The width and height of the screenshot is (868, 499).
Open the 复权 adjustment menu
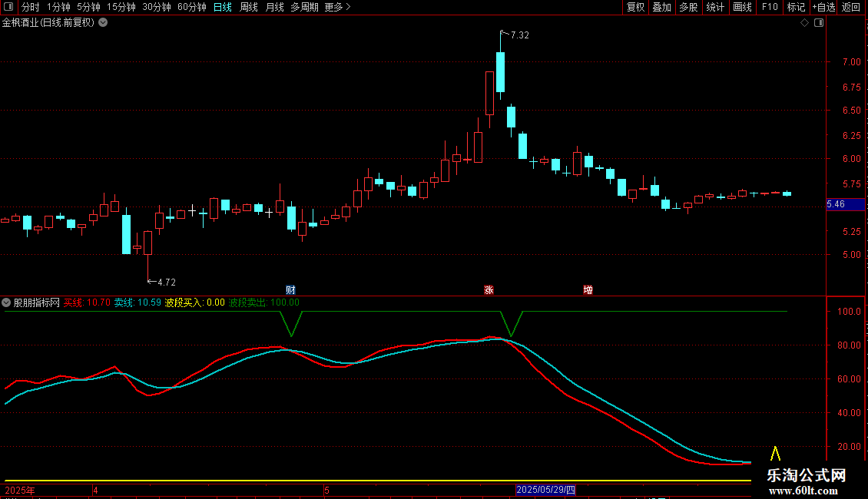pyautogui.click(x=635, y=7)
